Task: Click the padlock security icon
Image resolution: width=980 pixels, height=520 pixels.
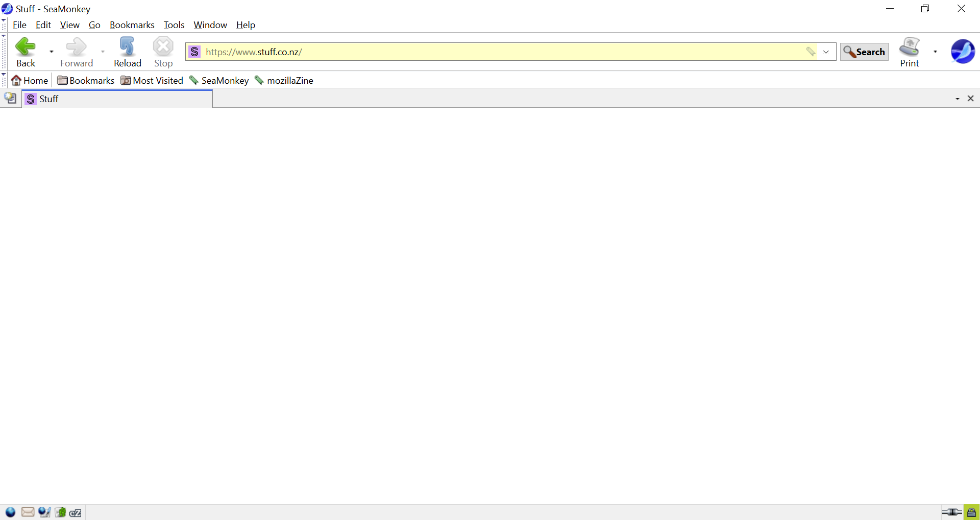Action: 971,512
